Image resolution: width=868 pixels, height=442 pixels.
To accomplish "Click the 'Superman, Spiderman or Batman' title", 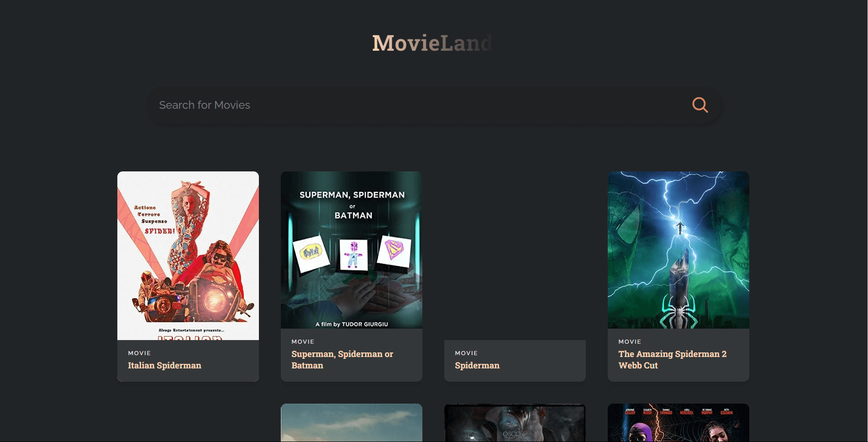I will coord(342,359).
